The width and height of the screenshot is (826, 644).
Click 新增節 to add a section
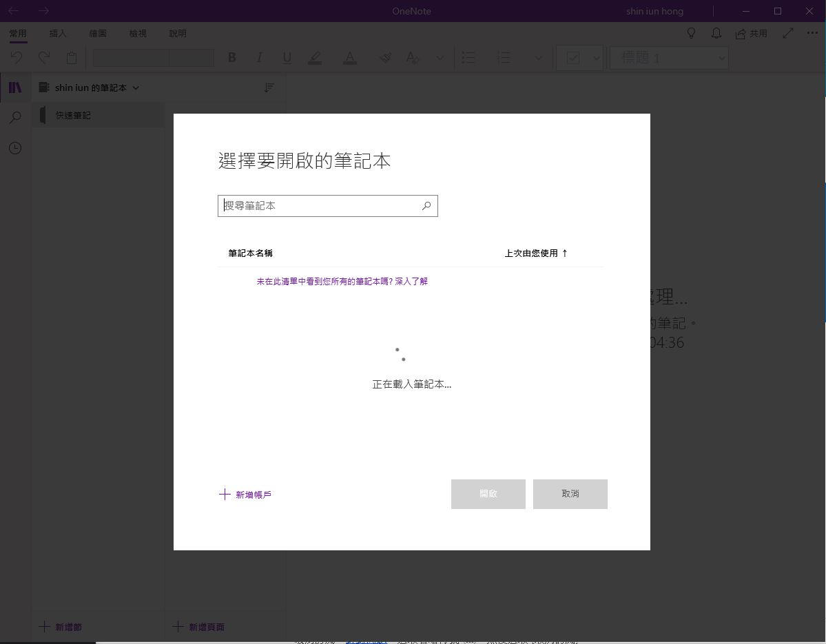click(x=60, y=627)
